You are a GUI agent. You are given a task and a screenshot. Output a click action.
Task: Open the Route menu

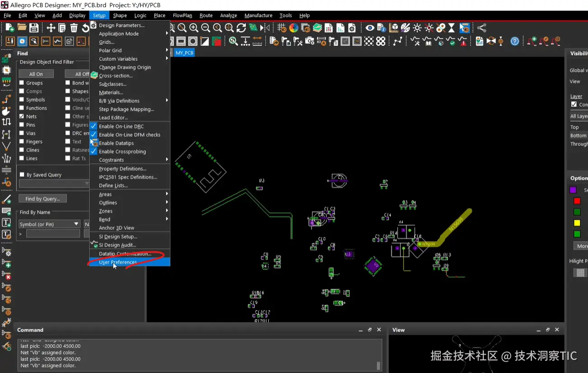pyautogui.click(x=206, y=15)
